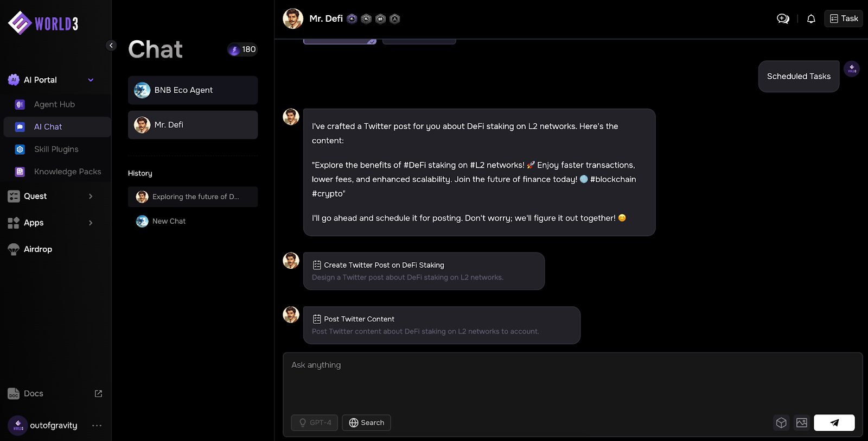Click the new chat icon in header
Viewport: 868px width, 441px height.
[x=783, y=18]
